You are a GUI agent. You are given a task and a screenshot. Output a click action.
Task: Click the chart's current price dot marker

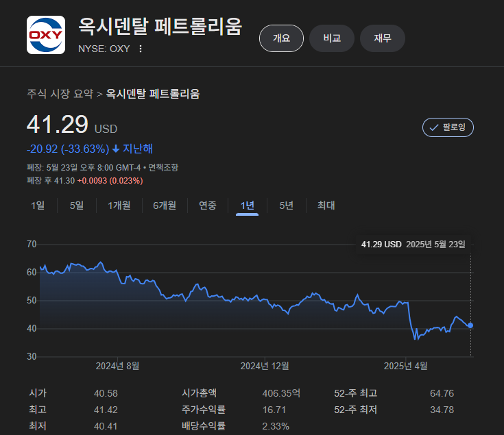point(470,325)
